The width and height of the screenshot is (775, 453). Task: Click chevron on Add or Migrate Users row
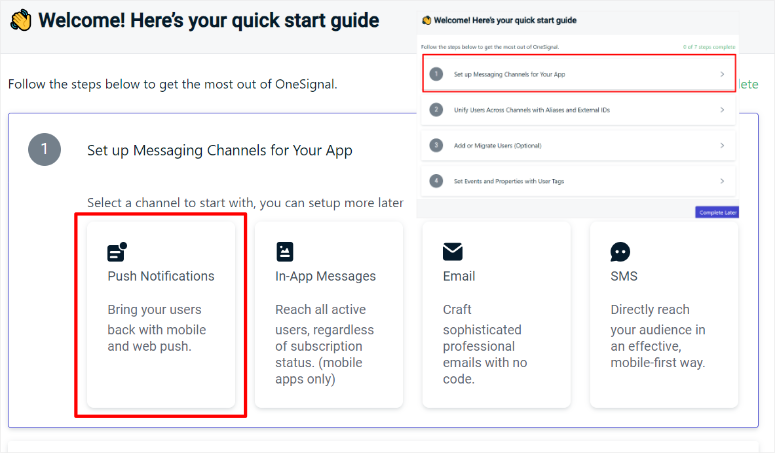722,145
